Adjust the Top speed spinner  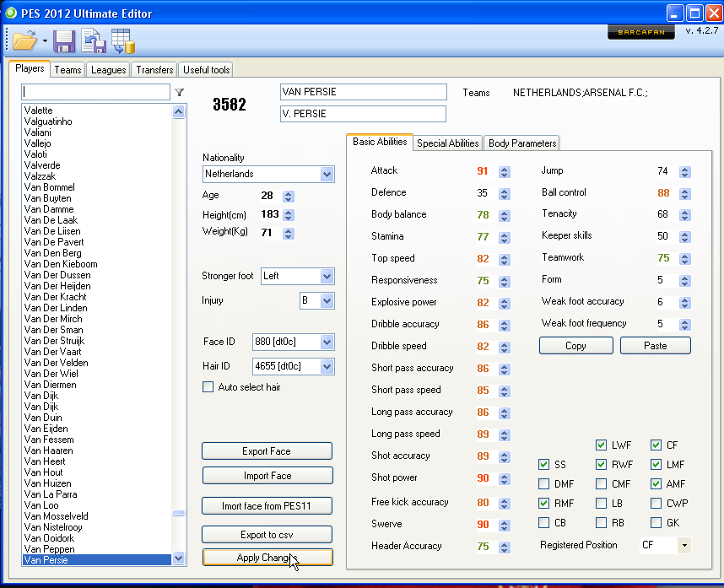coord(505,260)
